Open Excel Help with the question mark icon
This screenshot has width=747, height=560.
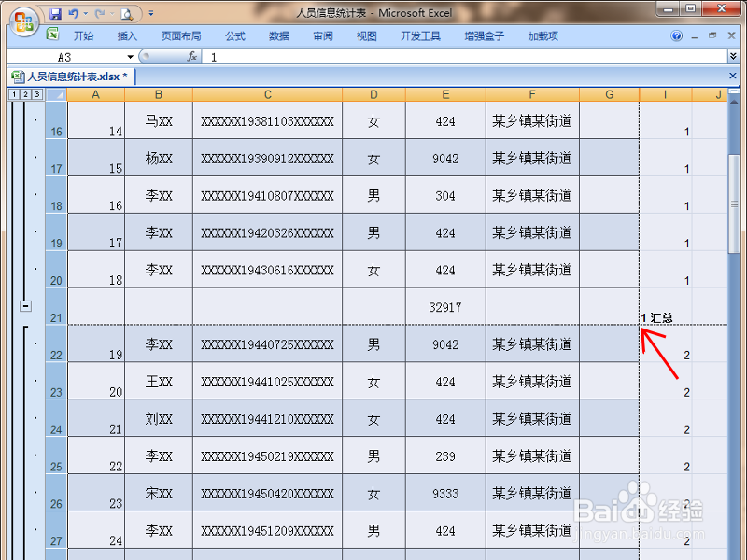coord(676,36)
